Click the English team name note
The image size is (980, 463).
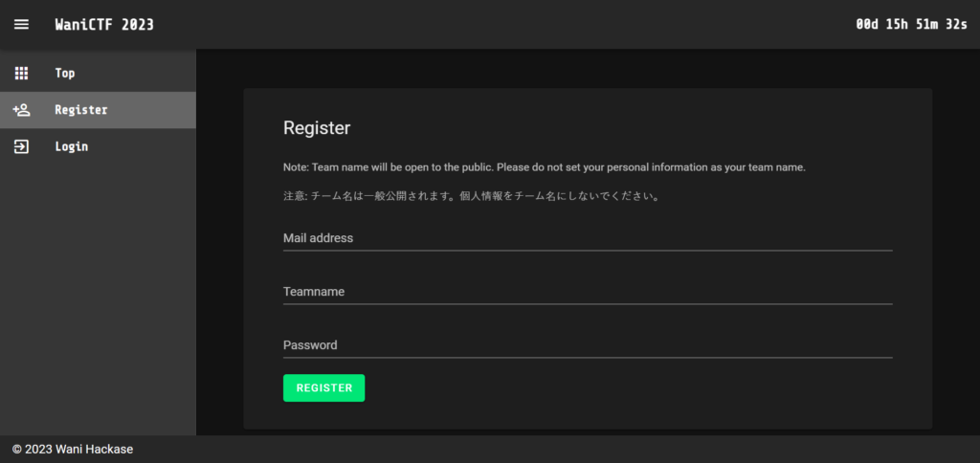pyautogui.click(x=545, y=167)
